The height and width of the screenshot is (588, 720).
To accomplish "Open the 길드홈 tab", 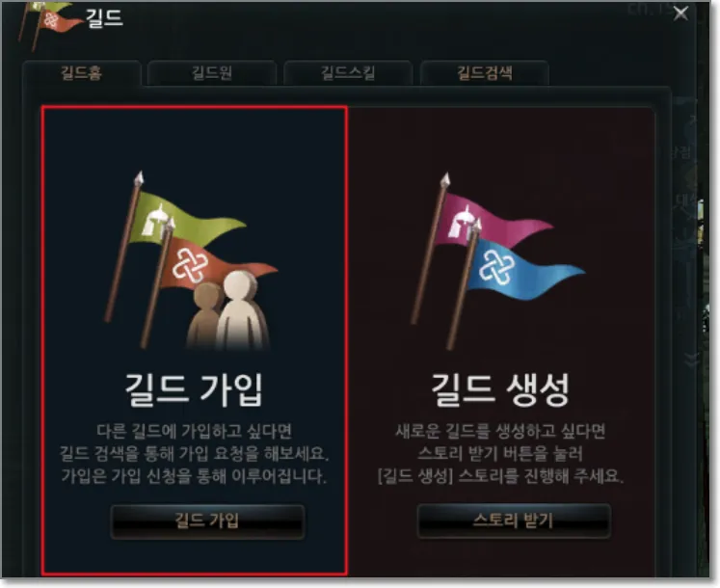I will pos(82,73).
